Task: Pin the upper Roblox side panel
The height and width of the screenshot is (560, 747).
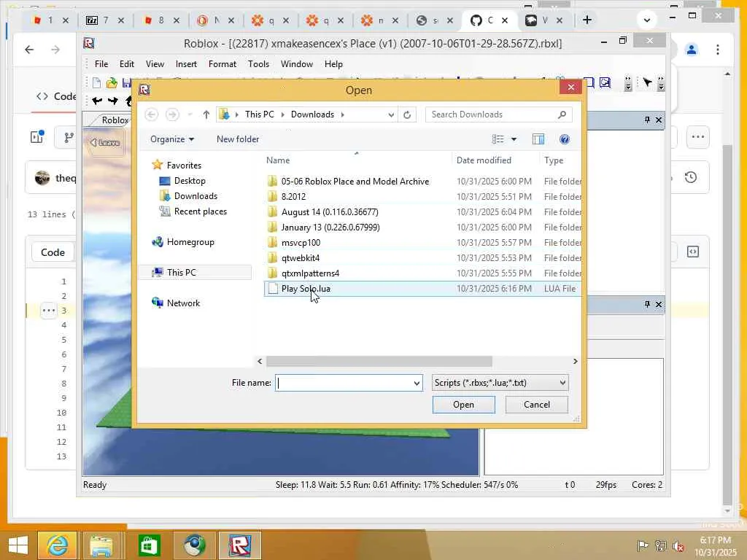Action: pos(647,120)
